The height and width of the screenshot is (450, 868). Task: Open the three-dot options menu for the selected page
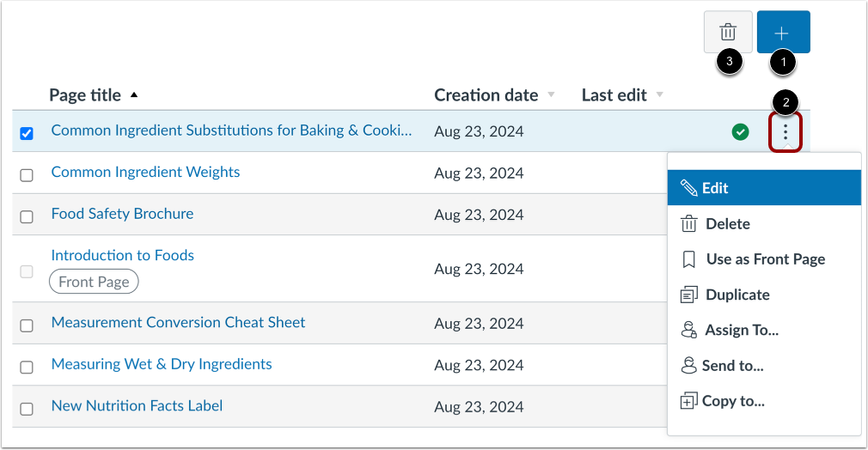tap(785, 132)
